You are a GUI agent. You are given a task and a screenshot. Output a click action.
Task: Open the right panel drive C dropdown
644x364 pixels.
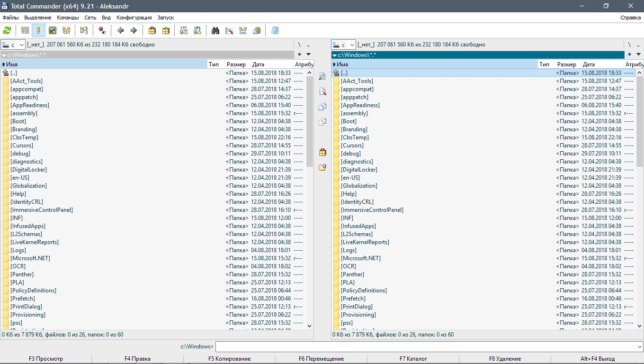point(343,45)
